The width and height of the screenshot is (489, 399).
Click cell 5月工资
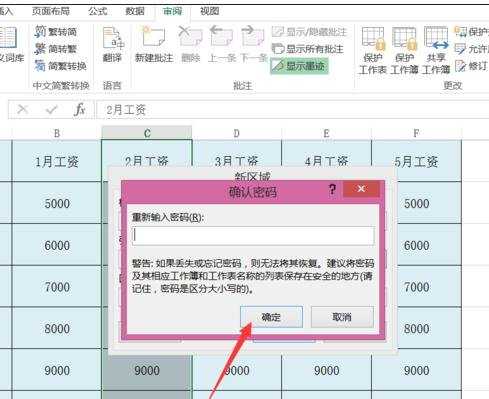[x=416, y=161]
